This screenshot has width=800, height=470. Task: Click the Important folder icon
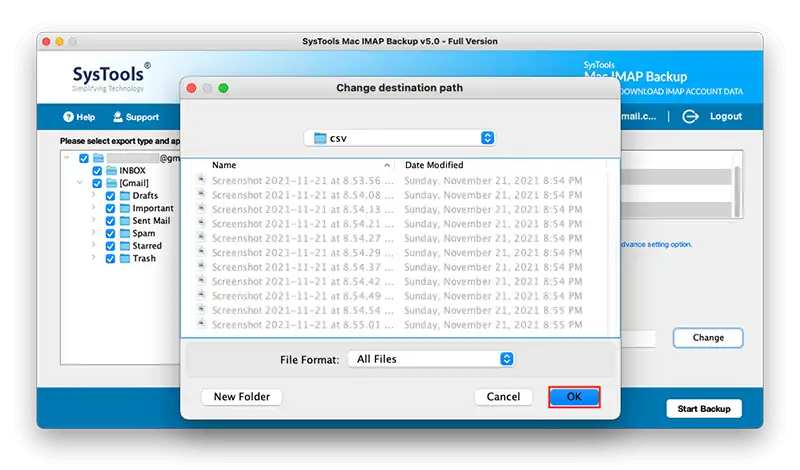[x=125, y=208]
